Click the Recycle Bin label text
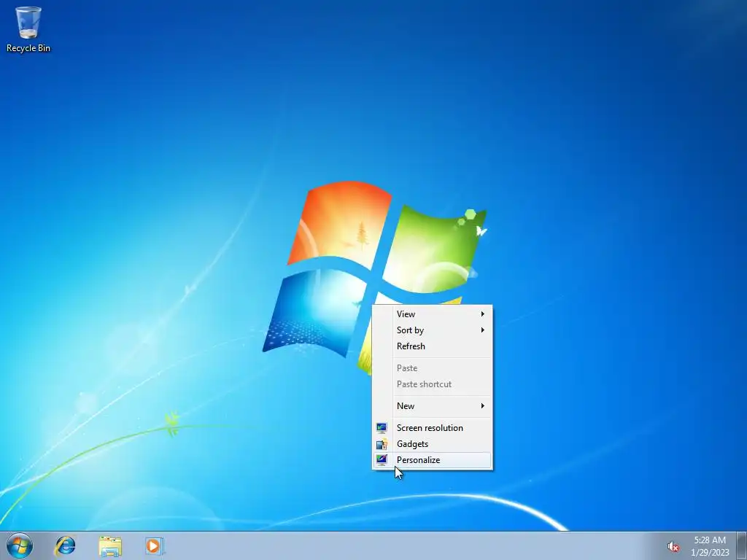Image resolution: width=747 pixels, height=560 pixels. point(28,48)
